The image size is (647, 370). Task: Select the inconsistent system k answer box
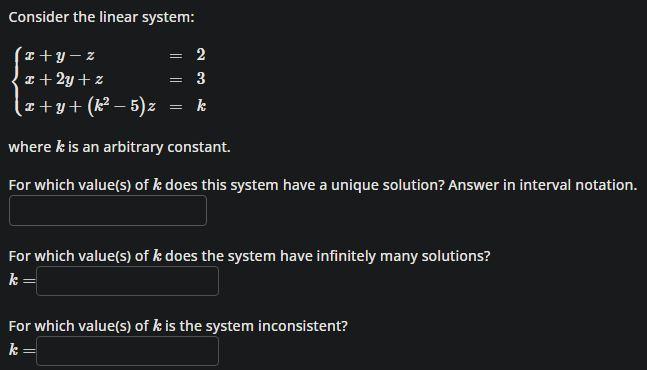128,351
